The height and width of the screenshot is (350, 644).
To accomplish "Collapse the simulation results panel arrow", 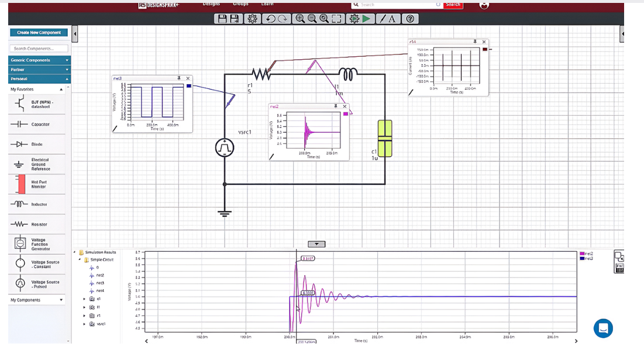I will click(x=316, y=243).
